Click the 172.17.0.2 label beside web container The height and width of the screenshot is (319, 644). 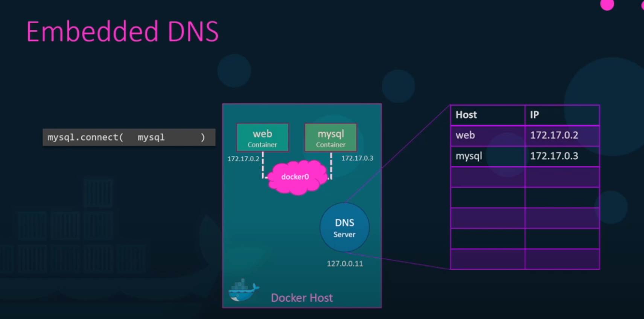click(x=243, y=159)
